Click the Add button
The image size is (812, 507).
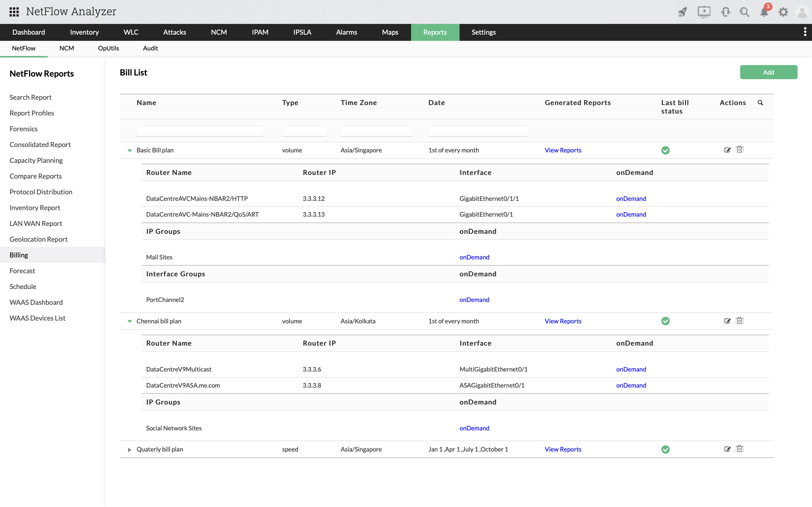coord(768,72)
